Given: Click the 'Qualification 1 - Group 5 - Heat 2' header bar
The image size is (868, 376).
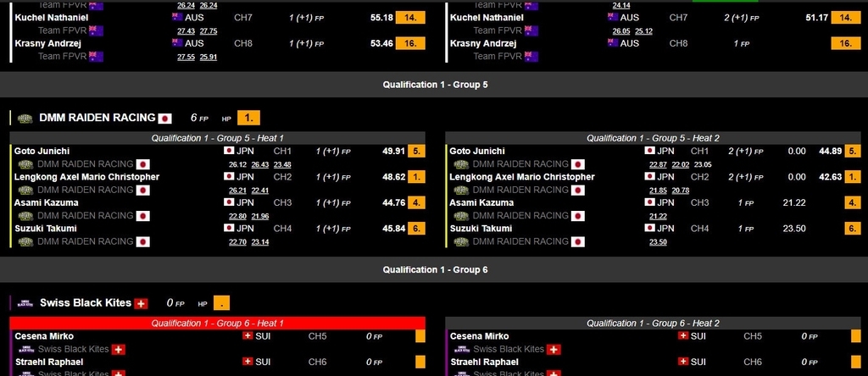Looking at the screenshot, I should [x=654, y=138].
